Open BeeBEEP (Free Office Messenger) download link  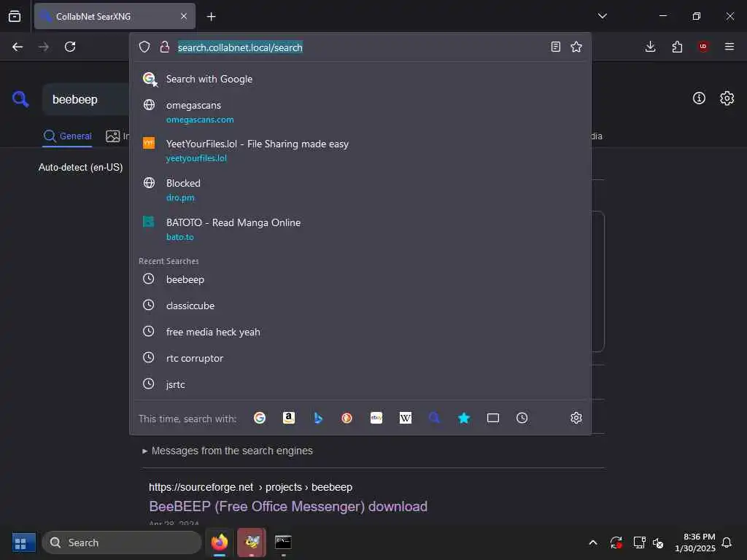click(288, 506)
